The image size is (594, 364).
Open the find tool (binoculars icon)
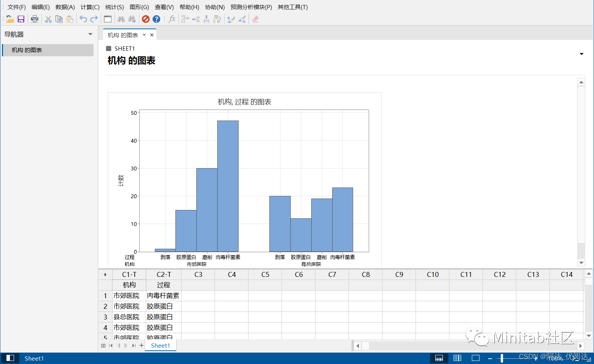click(121, 19)
